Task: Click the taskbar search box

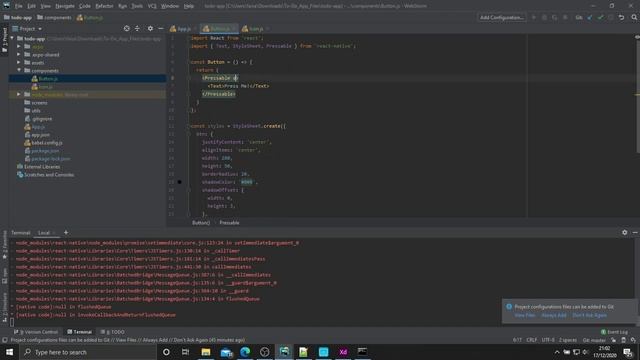Action: coord(88,352)
